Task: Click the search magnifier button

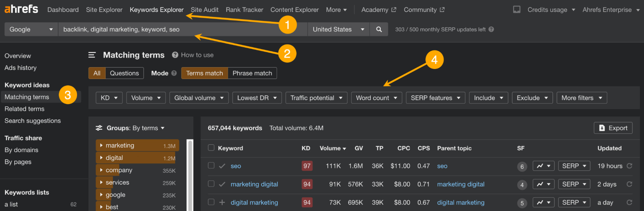Action: point(379,29)
